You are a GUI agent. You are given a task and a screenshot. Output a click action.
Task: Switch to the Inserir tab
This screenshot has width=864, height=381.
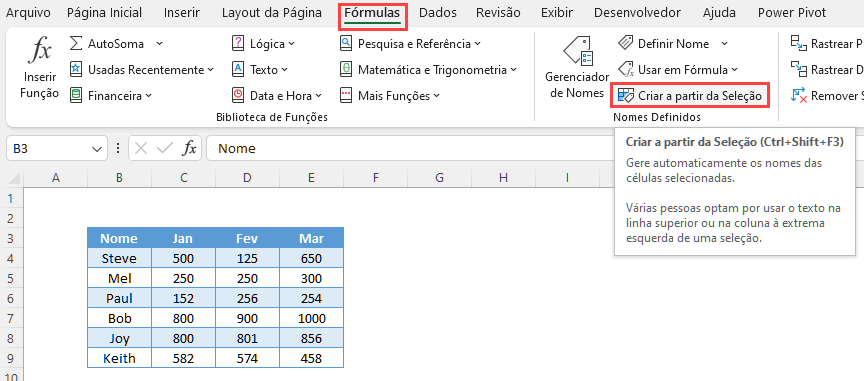[182, 13]
